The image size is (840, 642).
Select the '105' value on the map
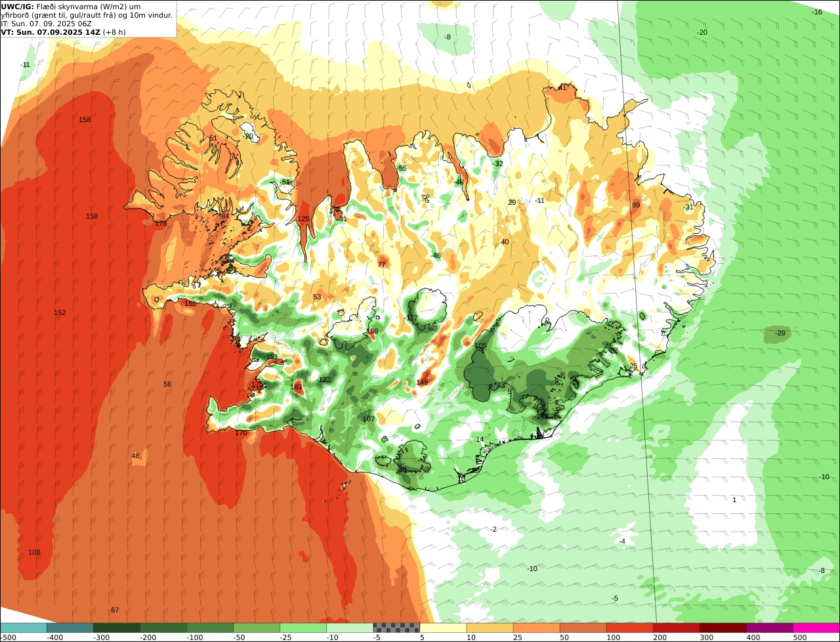click(481, 345)
